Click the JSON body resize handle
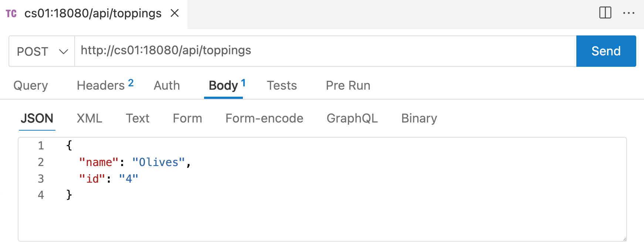644x245 pixels. (x=624, y=238)
